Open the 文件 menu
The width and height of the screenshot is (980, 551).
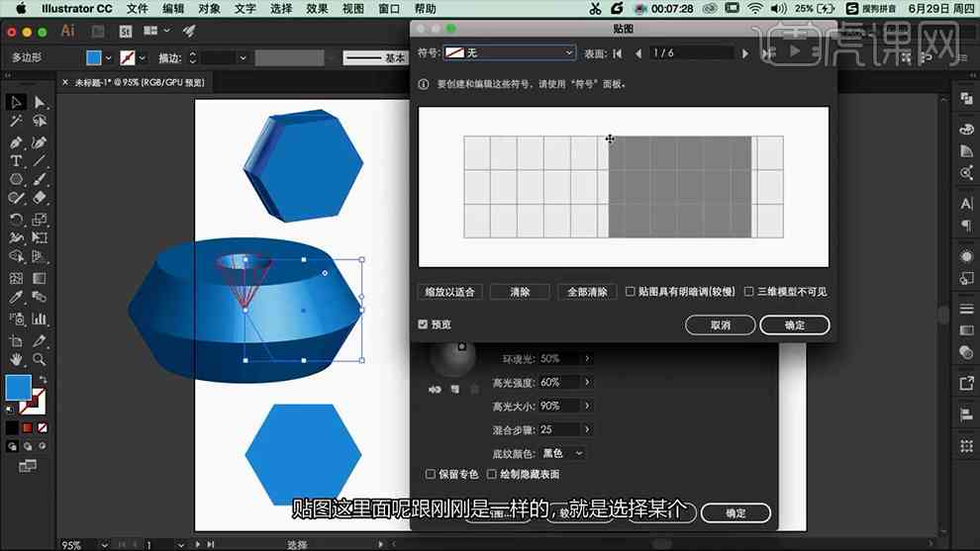(x=138, y=9)
